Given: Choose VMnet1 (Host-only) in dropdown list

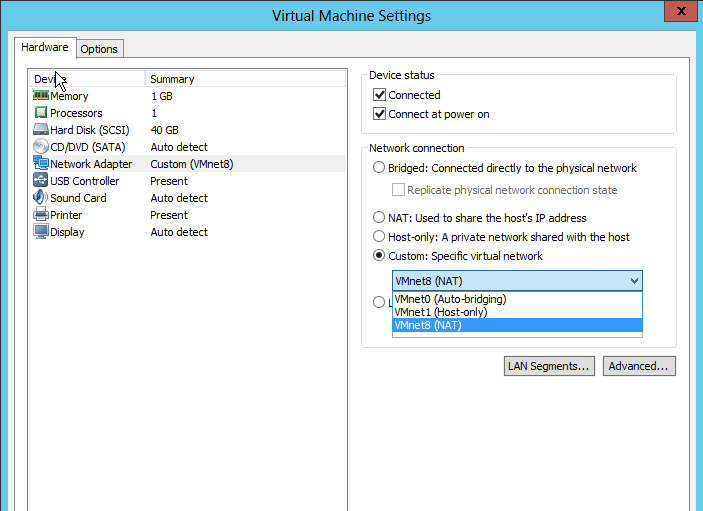Looking at the screenshot, I should point(442,312).
